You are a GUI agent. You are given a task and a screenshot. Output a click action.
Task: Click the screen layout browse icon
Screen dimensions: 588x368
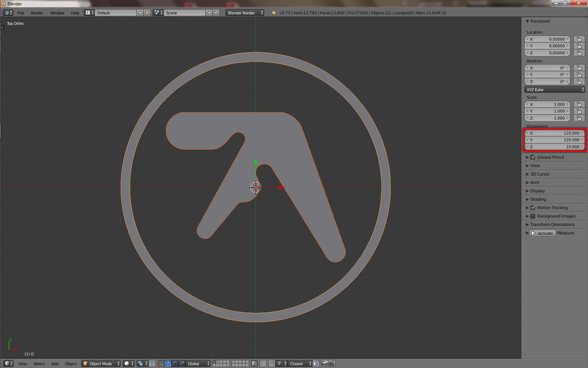pyautogui.click(x=89, y=13)
